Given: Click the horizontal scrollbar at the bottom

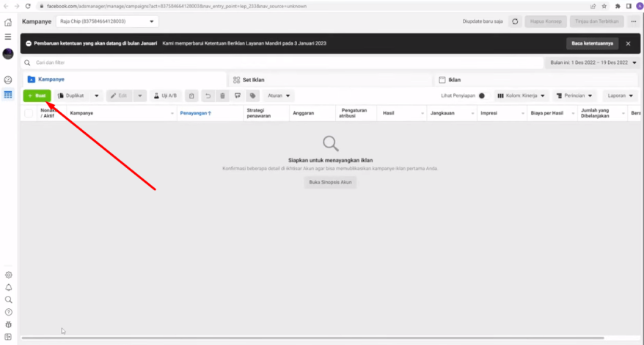Looking at the screenshot, I should coord(313,338).
